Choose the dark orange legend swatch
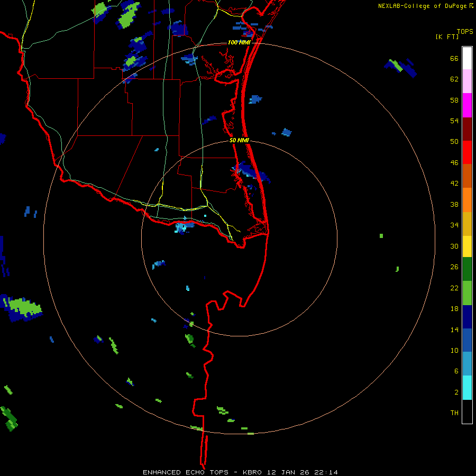 [x=467, y=176]
